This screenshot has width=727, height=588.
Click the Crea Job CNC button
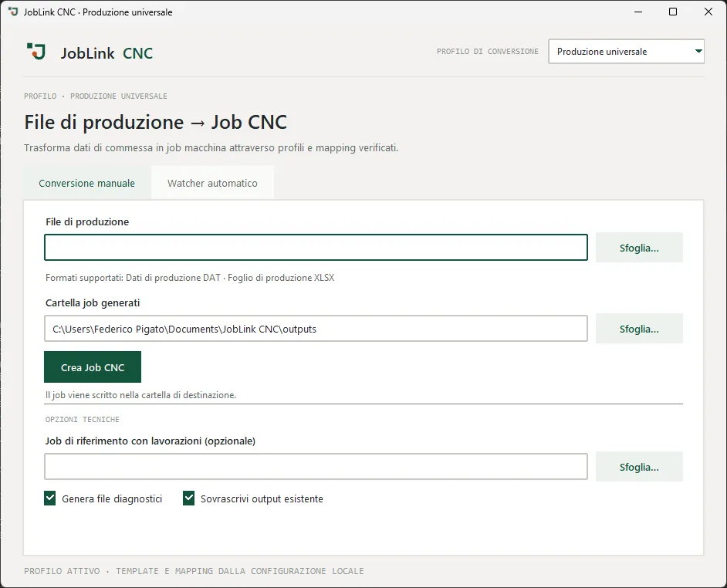93,367
